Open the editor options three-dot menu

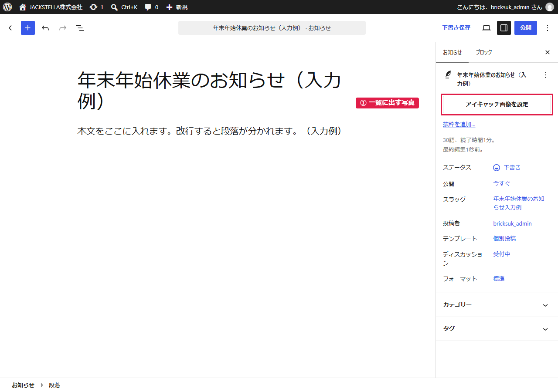point(548,28)
